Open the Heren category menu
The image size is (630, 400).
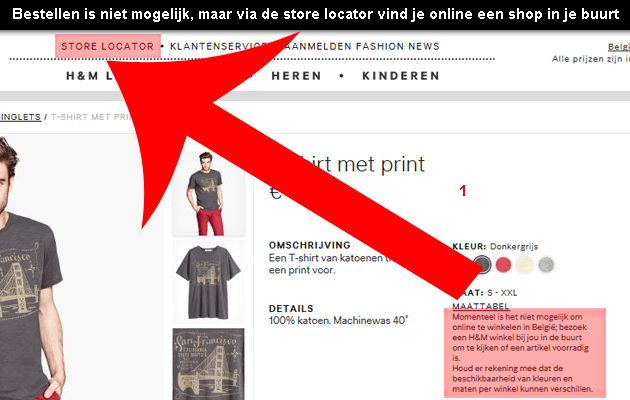297,76
